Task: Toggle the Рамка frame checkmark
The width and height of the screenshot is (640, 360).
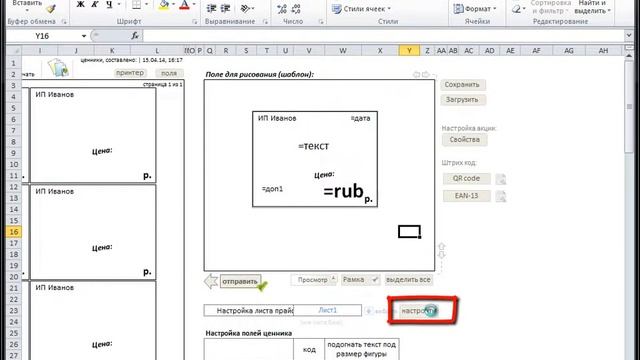Action: tap(375, 280)
